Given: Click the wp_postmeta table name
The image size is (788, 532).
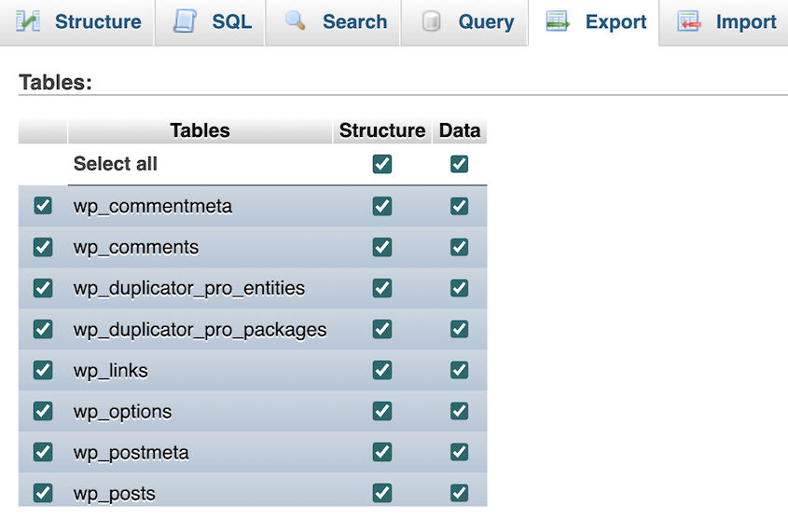Looking at the screenshot, I should tap(131, 453).
